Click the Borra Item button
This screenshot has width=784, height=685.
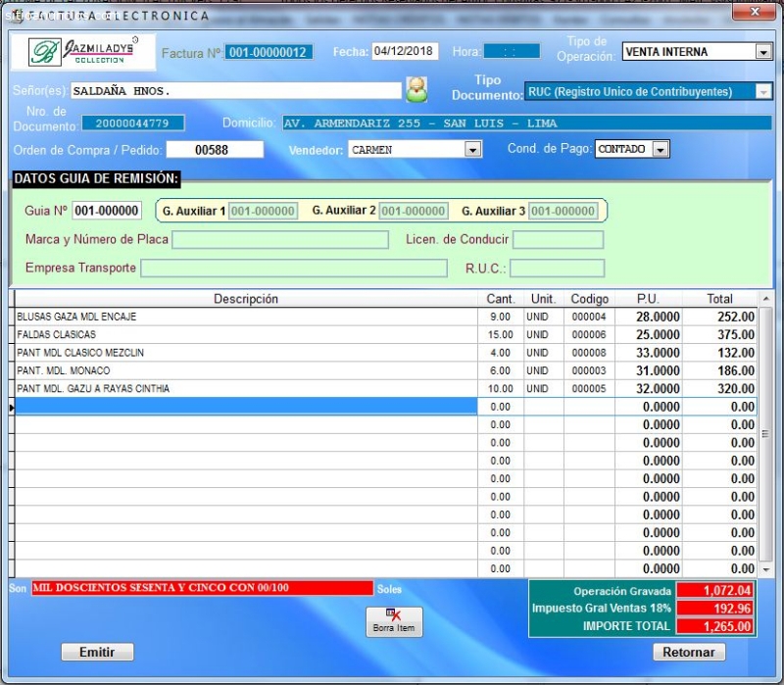(394, 622)
